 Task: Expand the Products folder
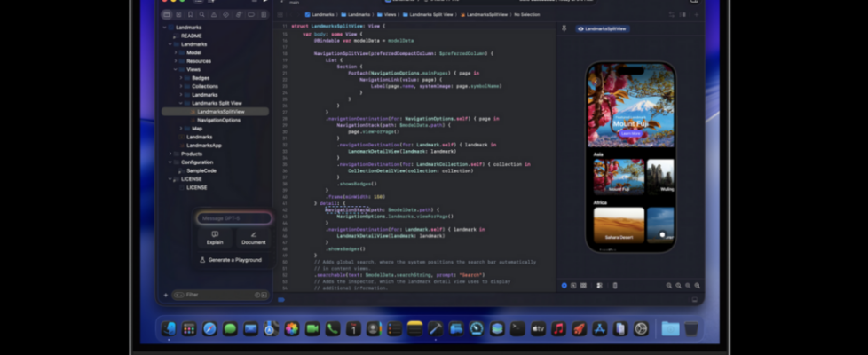click(171, 154)
